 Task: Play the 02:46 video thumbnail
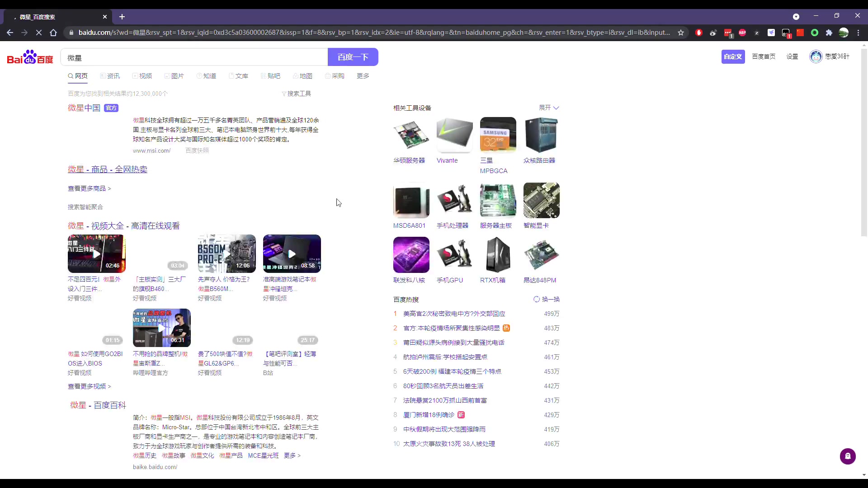tap(97, 253)
